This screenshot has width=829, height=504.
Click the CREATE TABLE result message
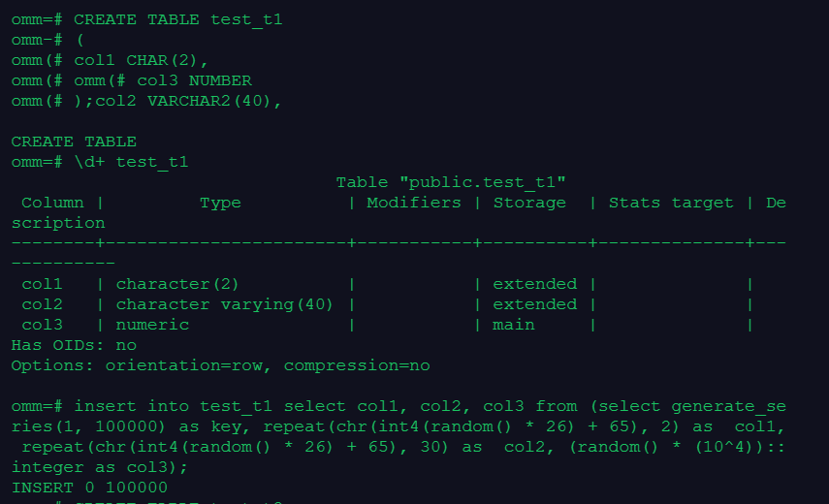[x=74, y=142]
